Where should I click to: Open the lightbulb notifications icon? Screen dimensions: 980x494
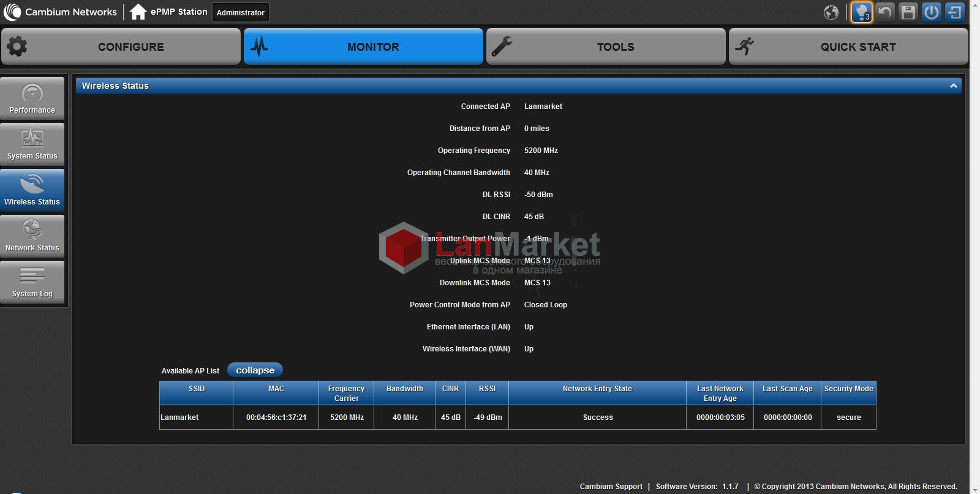pyautogui.click(x=861, y=12)
